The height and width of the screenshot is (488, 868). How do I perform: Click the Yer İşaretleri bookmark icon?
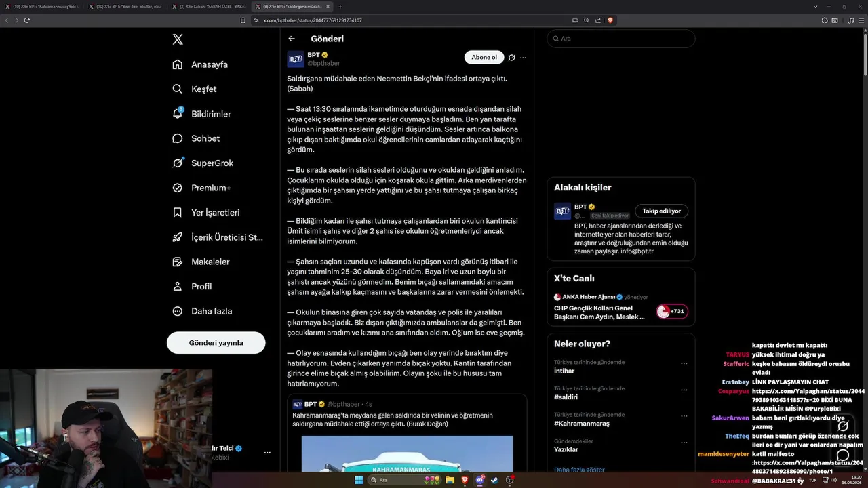(x=178, y=212)
